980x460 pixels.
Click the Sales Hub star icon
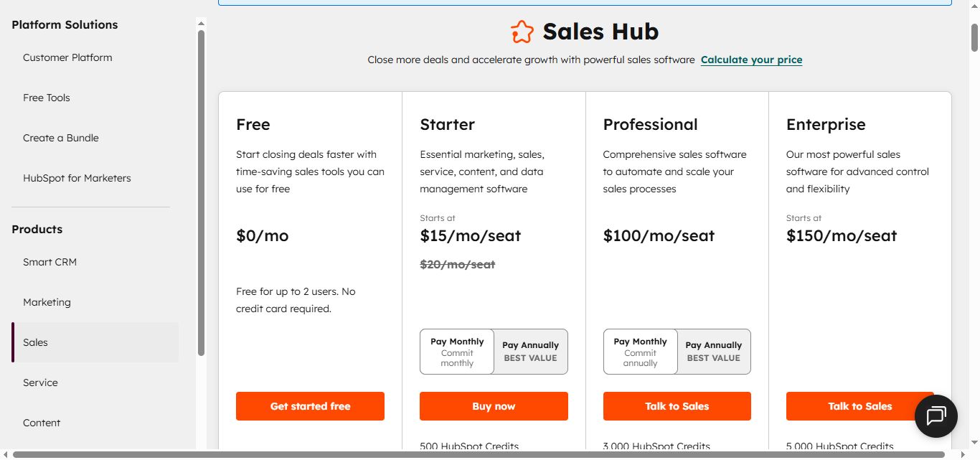(523, 32)
